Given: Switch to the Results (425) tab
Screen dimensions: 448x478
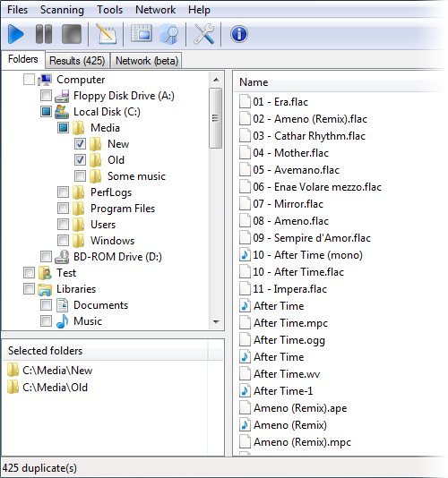Looking at the screenshot, I should pyautogui.click(x=77, y=61).
